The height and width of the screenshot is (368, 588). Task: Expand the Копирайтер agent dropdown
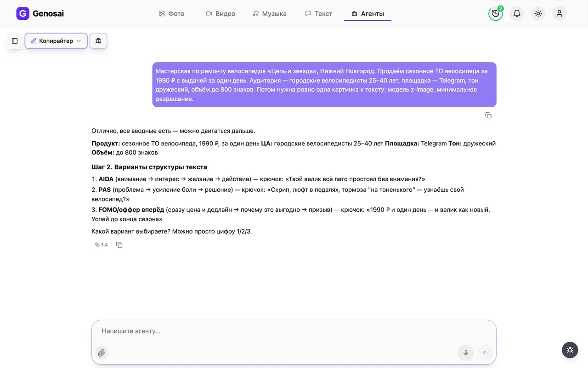(56, 41)
